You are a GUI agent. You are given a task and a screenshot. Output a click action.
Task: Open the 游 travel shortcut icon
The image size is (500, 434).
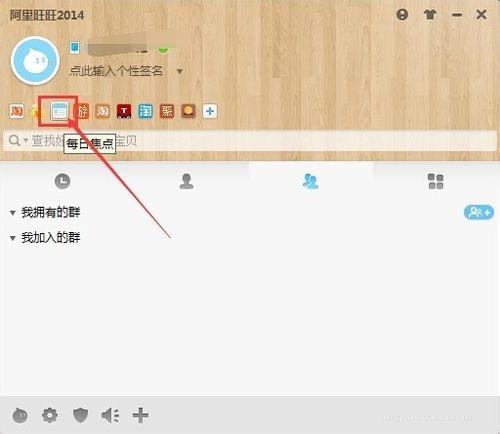click(x=82, y=111)
